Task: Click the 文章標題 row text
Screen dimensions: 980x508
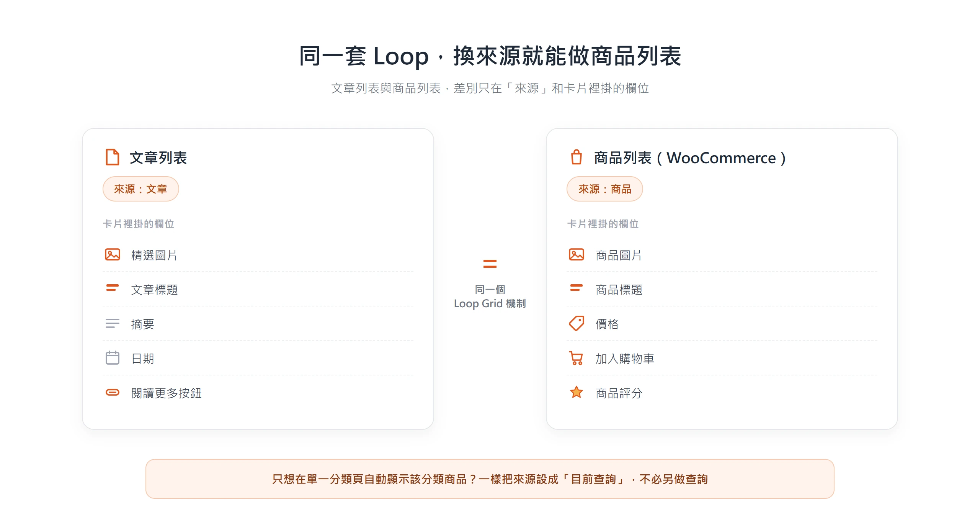Action: coord(154,290)
